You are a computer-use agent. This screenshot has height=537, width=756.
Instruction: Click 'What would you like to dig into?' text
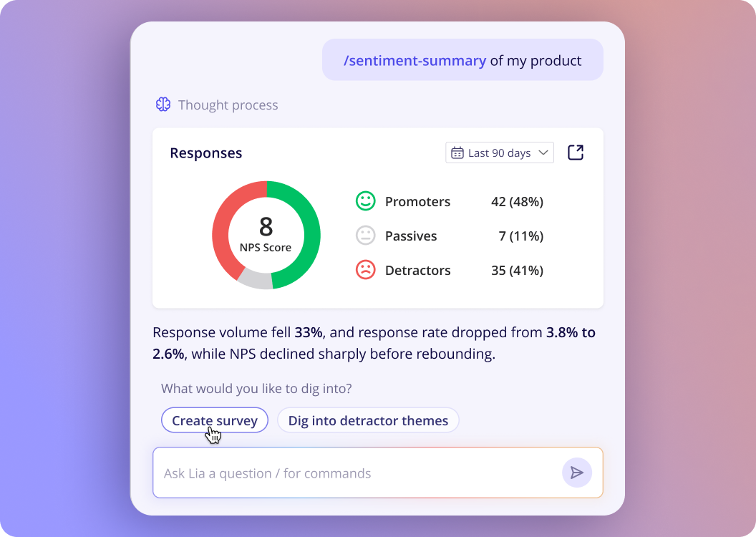point(256,389)
